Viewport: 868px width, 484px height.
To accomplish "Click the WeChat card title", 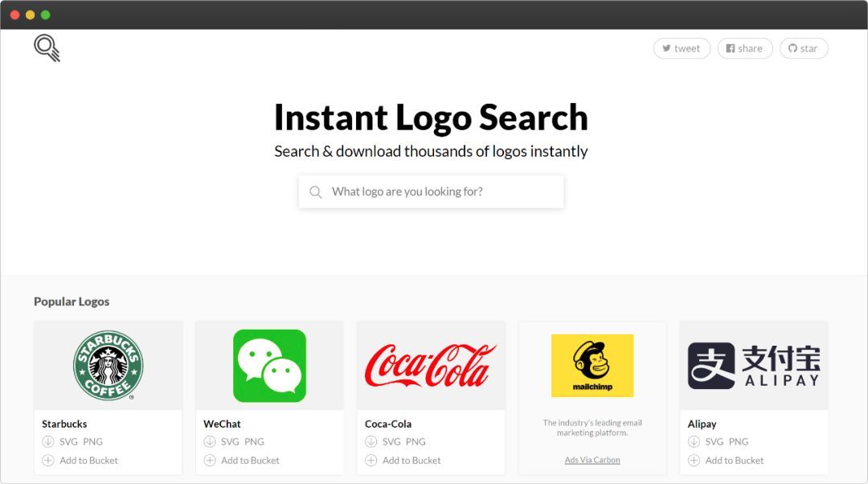I will [x=222, y=424].
